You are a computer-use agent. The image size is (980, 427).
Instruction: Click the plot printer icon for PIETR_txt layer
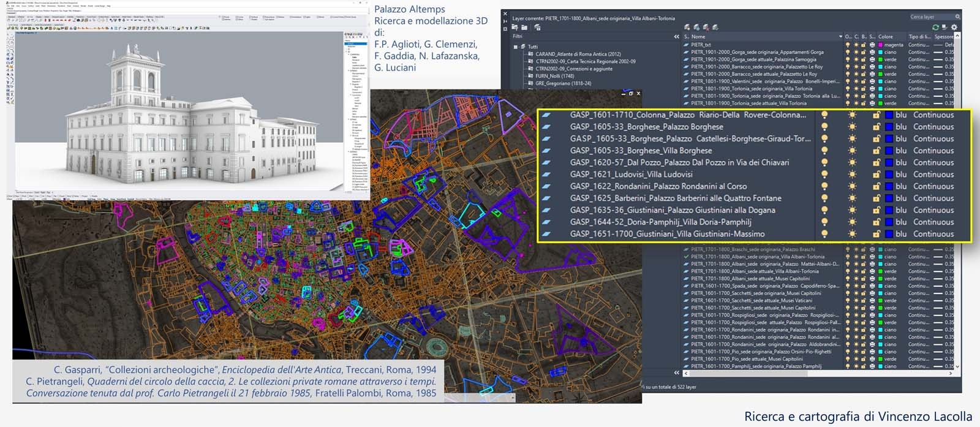[x=872, y=45]
